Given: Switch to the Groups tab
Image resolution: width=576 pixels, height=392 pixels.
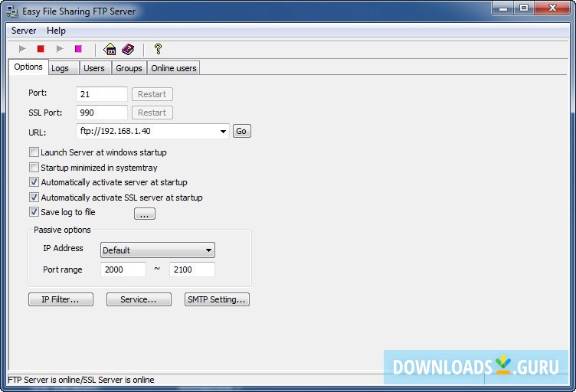Looking at the screenshot, I should click(129, 68).
